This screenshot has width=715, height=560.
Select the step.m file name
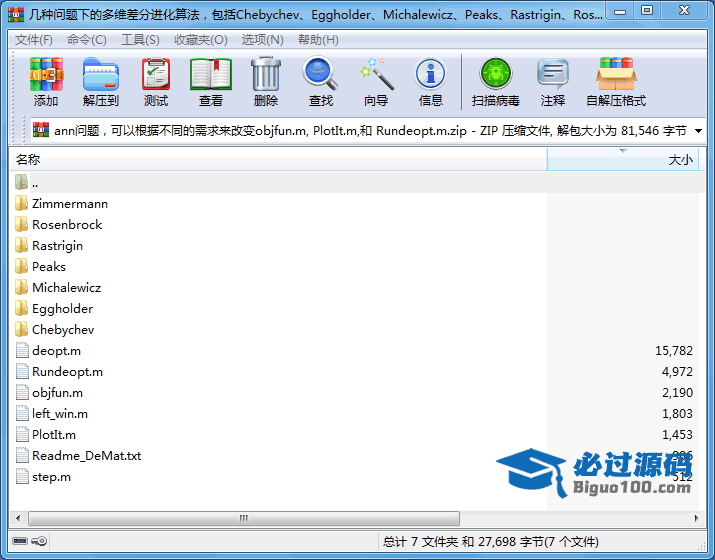[52, 477]
